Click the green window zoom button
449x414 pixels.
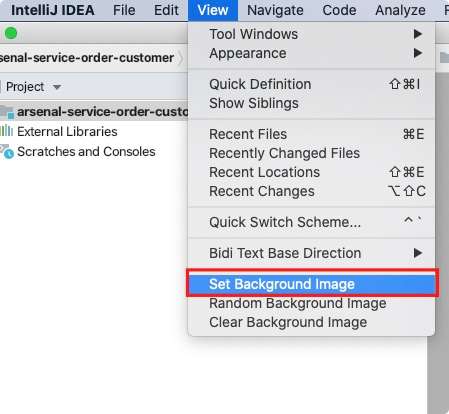pyautogui.click(x=11, y=33)
